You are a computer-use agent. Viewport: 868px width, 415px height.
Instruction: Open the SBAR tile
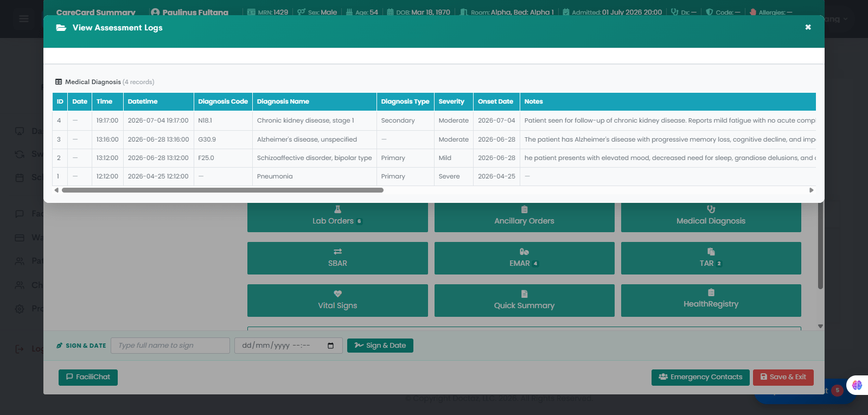[337, 258]
